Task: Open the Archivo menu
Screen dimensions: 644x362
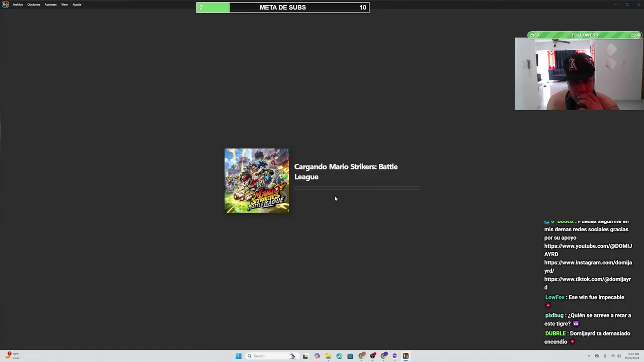Action: click(18, 5)
